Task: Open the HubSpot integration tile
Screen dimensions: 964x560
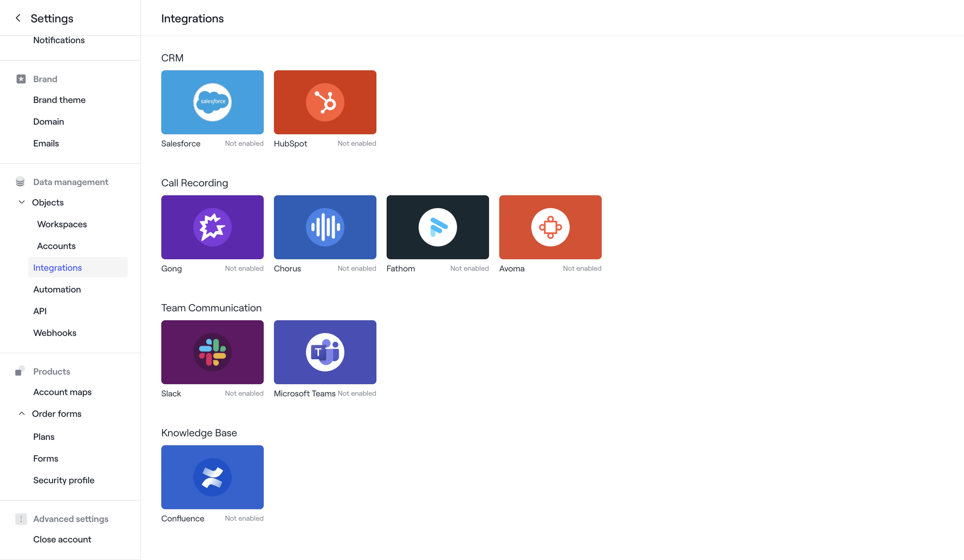Action: pyautogui.click(x=325, y=102)
